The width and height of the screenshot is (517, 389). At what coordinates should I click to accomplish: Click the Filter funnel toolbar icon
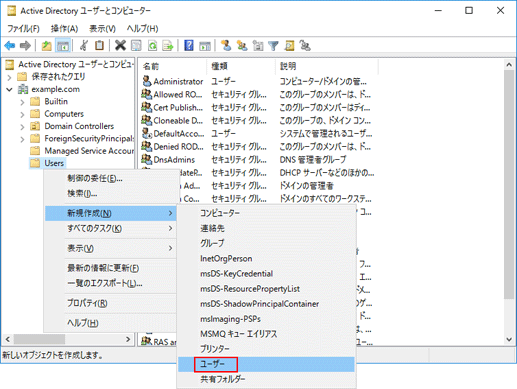pyautogui.click(x=273, y=45)
